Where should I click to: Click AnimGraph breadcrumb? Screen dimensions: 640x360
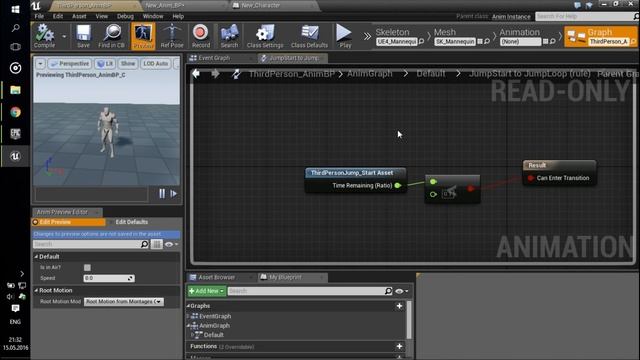tap(370, 73)
